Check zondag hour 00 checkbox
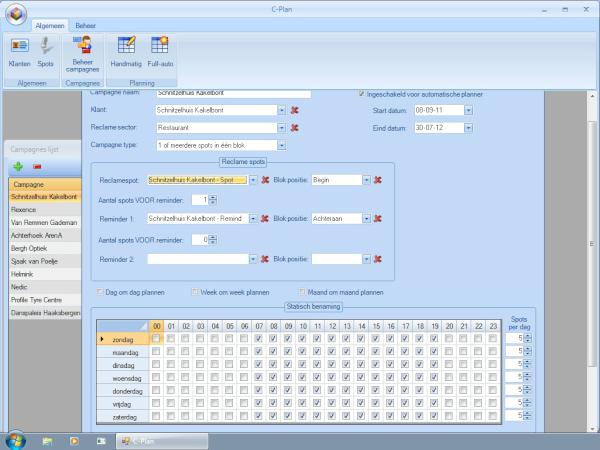 pyautogui.click(x=156, y=338)
